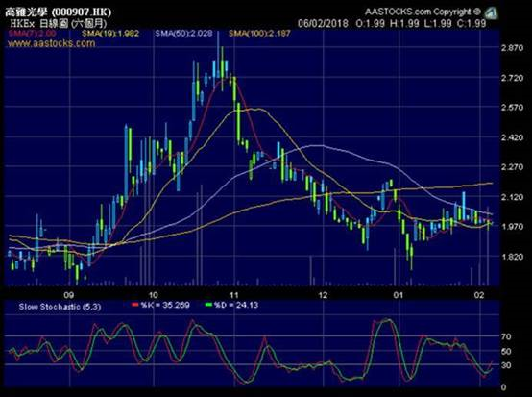The height and width of the screenshot is (397, 532).
Task: Click the 2.270 price axis label
Action: 513,167
